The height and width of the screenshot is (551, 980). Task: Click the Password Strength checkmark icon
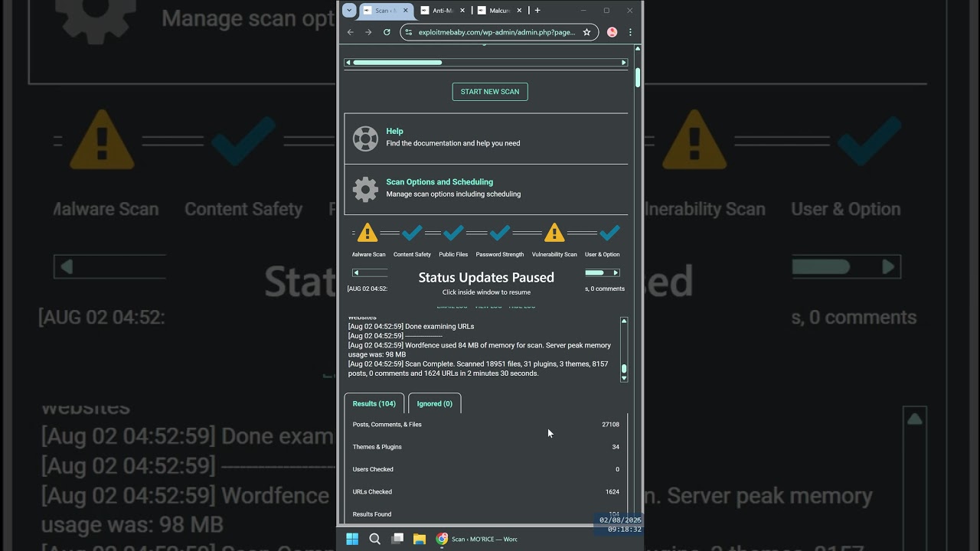coord(500,232)
